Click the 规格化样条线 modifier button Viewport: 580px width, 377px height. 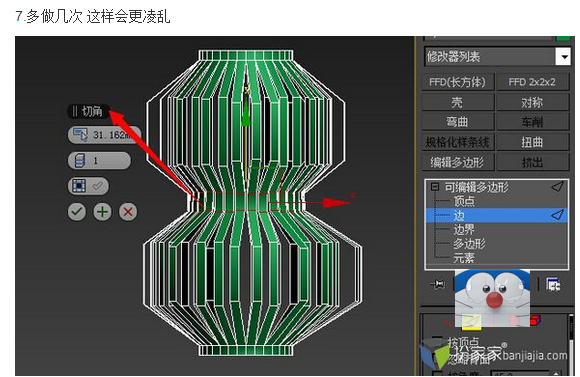(458, 142)
